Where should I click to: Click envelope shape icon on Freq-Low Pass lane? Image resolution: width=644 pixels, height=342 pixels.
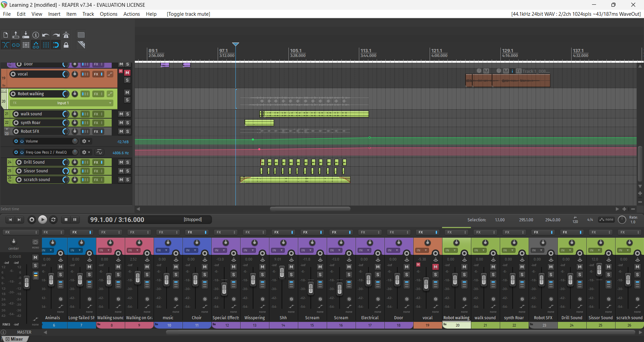99,152
